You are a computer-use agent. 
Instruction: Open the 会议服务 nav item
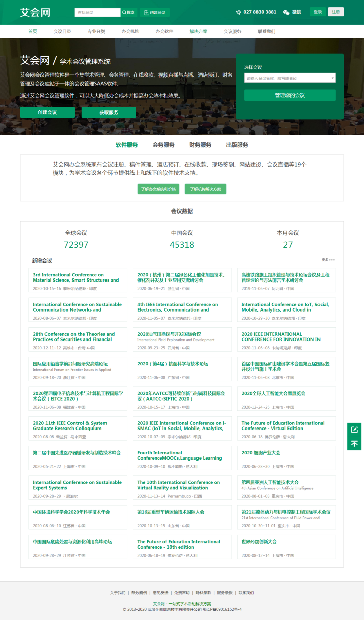[233, 31]
